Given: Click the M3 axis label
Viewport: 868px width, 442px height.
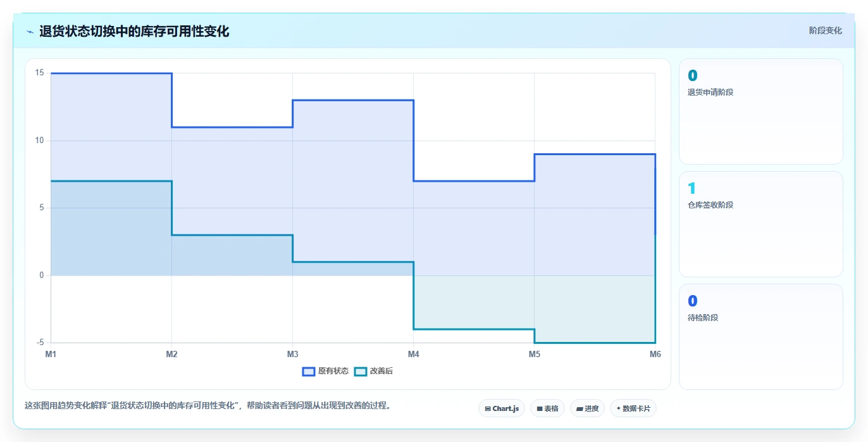Looking at the screenshot, I should (x=292, y=354).
